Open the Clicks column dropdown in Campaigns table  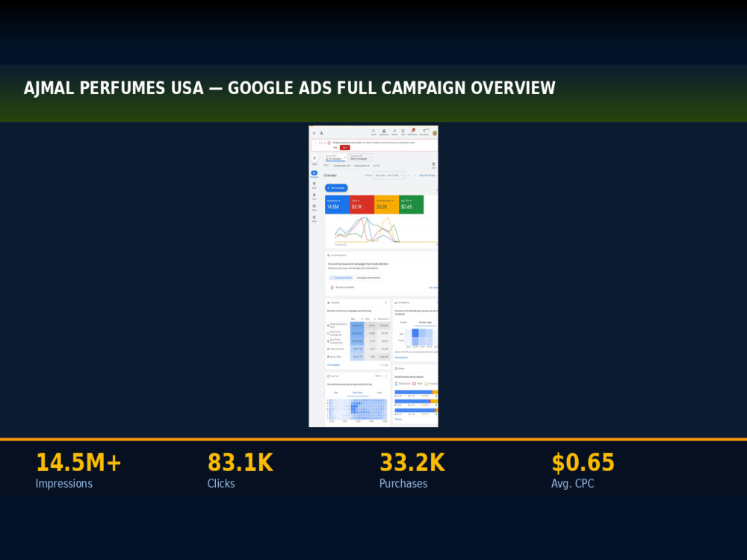(371, 319)
